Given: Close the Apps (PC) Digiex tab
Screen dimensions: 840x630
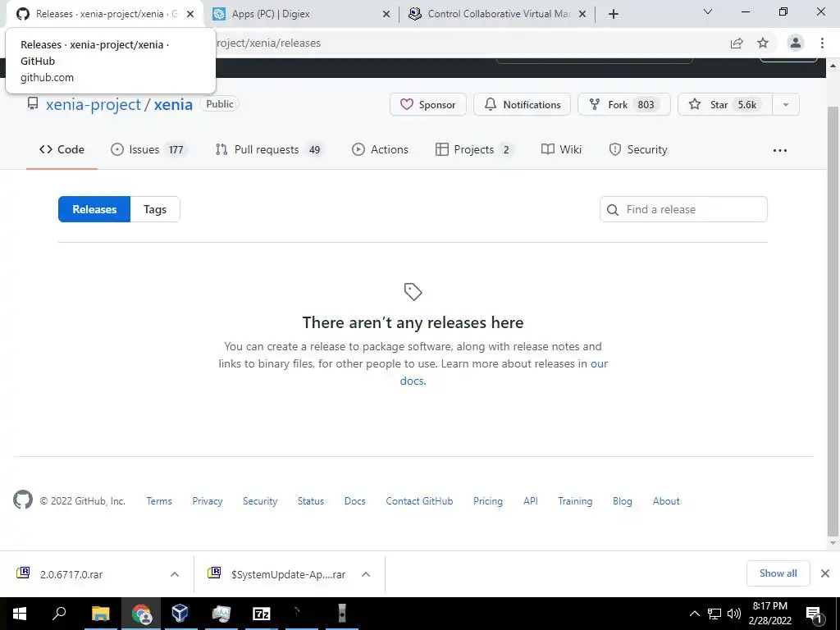Looking at the screenshot, I should [x=386, y=14].
